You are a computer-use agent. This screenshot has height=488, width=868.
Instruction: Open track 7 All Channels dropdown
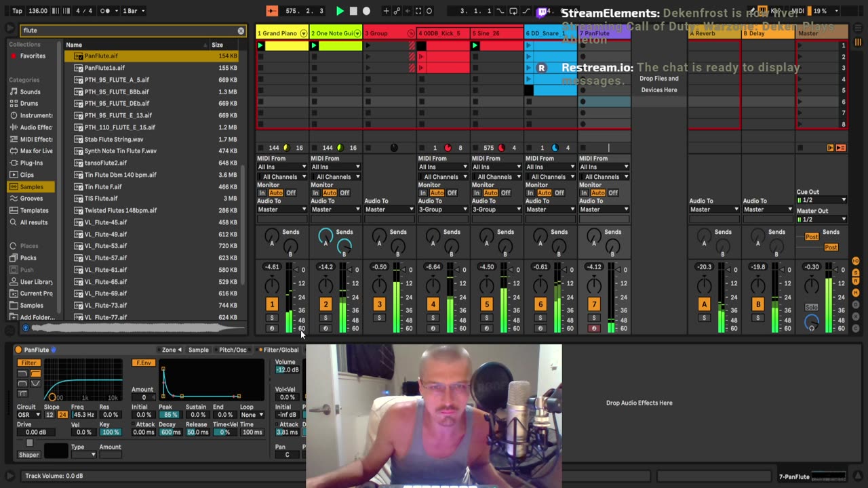click(604, 177)
